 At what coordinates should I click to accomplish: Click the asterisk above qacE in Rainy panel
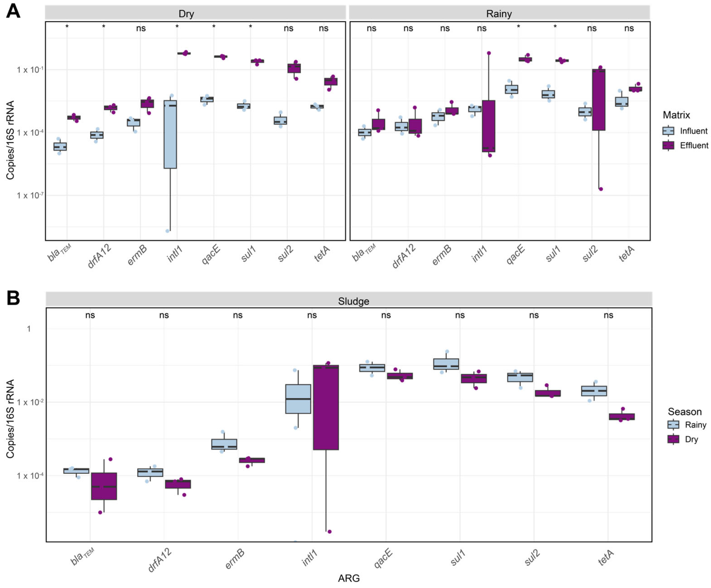[x=518, y=27]
